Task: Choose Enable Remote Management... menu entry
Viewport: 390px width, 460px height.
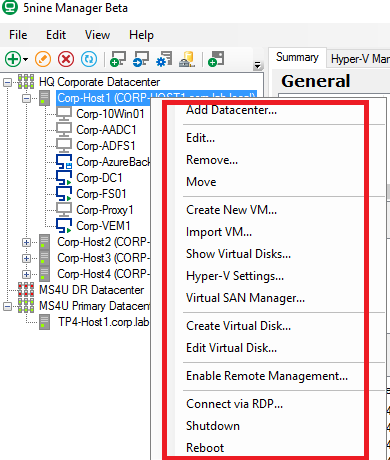Action: [267, 376]
